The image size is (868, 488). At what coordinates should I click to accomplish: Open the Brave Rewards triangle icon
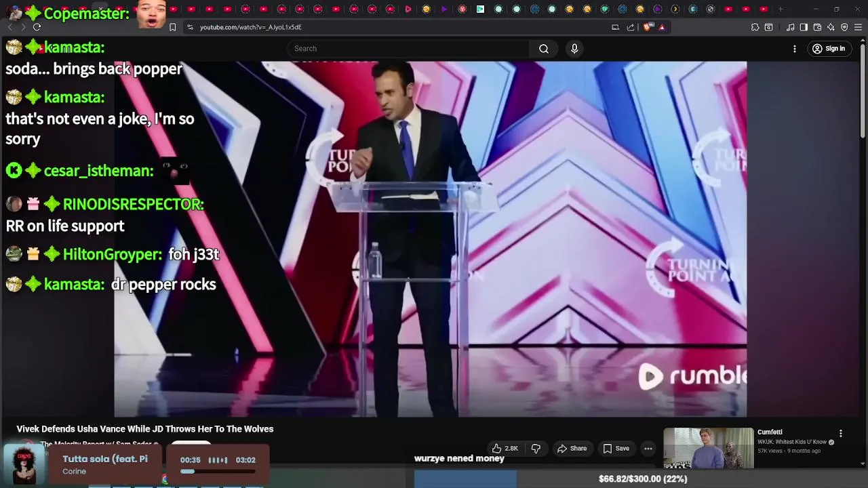pyautogui.click(x=662, y=27)
